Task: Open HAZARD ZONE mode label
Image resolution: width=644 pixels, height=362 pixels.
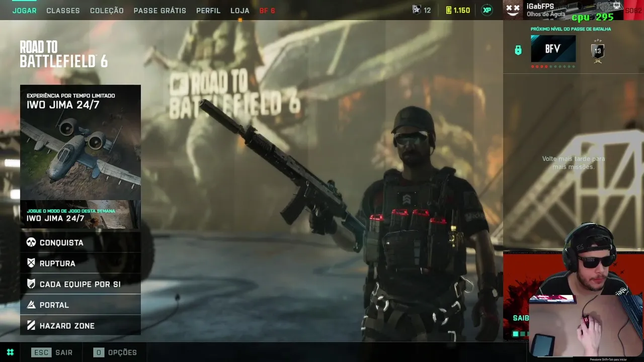Action: click(x=67, y=326)
